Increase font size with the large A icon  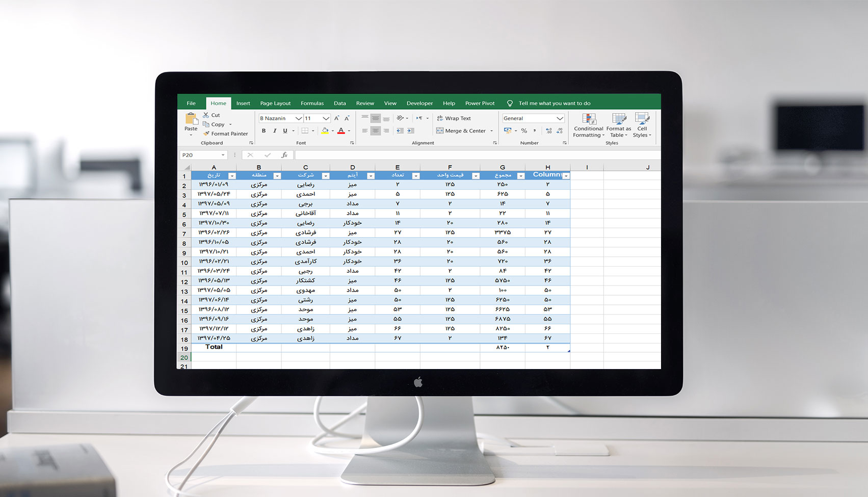337,118
